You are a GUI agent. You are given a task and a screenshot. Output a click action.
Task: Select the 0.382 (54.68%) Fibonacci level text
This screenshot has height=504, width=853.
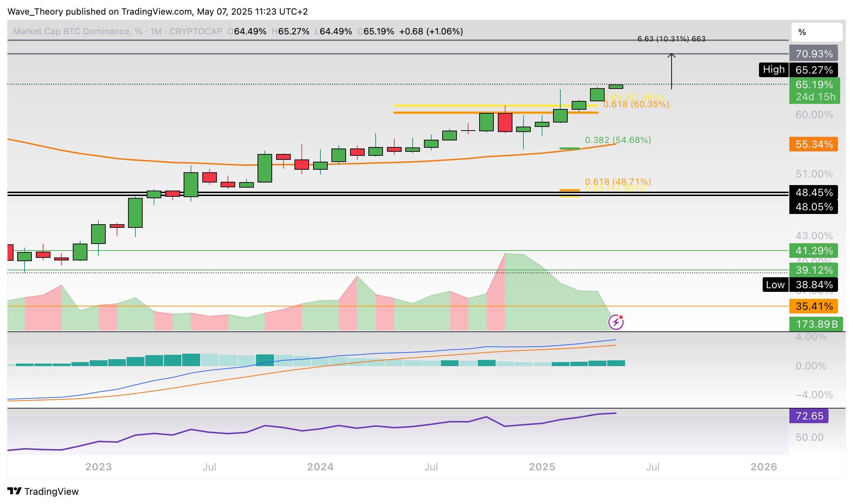(x=618, y=140)
